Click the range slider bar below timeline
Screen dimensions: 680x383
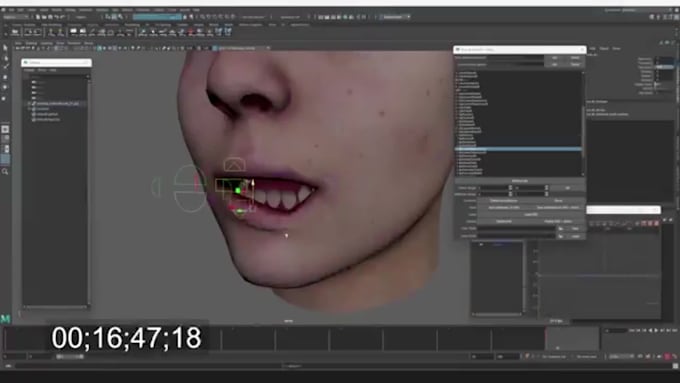coord(70,357)
